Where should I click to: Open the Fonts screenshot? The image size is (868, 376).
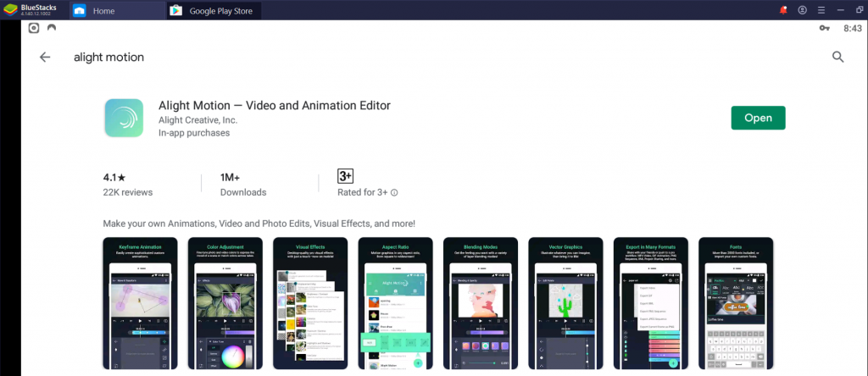(x=736, y=303)
